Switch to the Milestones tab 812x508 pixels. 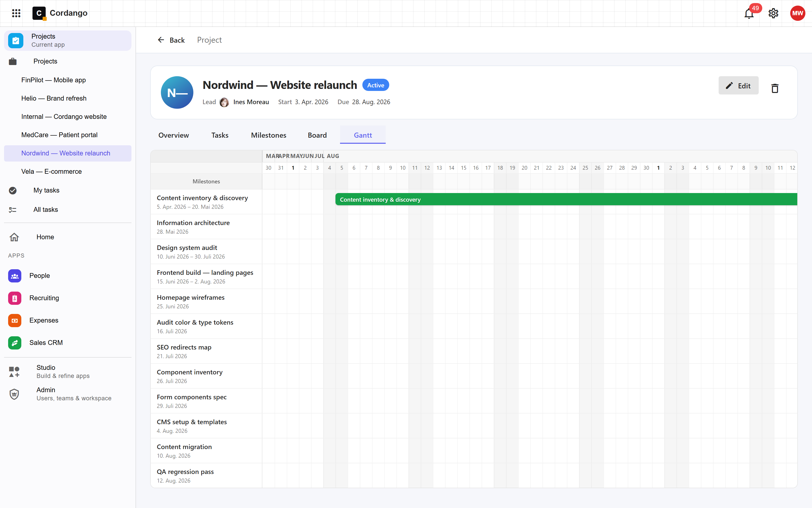(x=268, y=135)
